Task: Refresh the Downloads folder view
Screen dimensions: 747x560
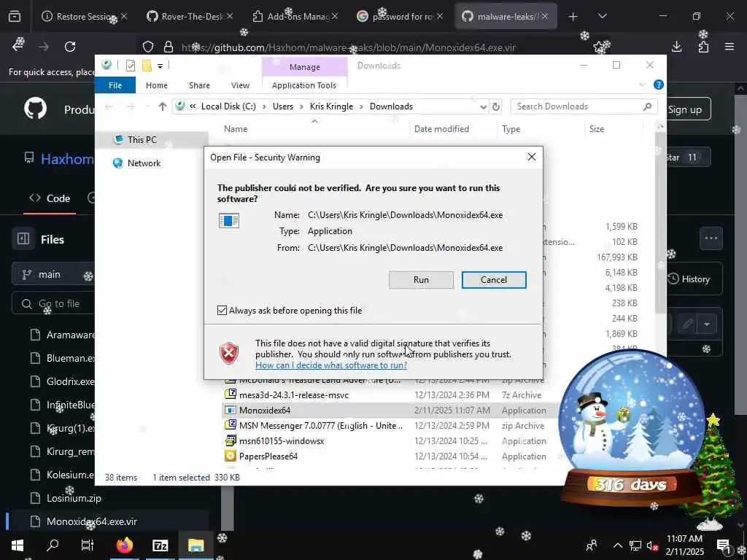Action: point(496,106)
